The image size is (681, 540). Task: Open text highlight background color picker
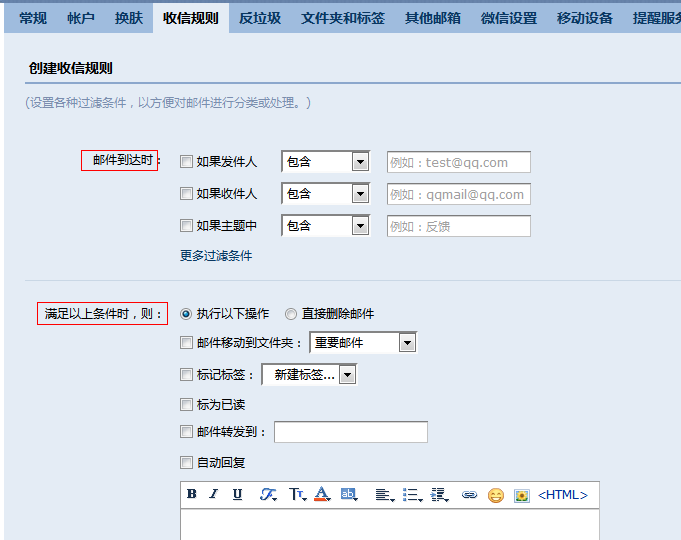[x=349, y=494]
